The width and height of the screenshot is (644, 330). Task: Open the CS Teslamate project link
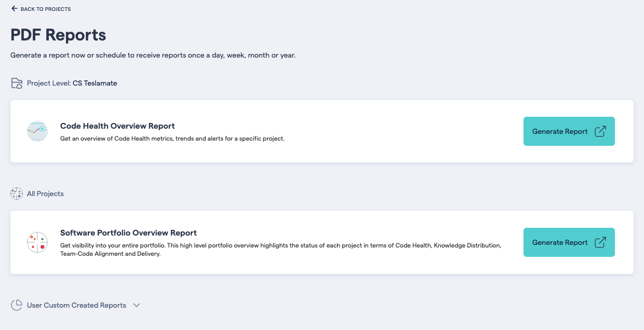coord(95,83)
